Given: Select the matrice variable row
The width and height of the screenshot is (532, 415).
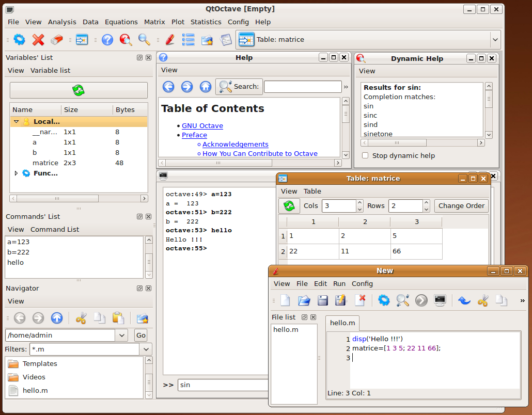Looking at the screenshot, I should (79, 163).
